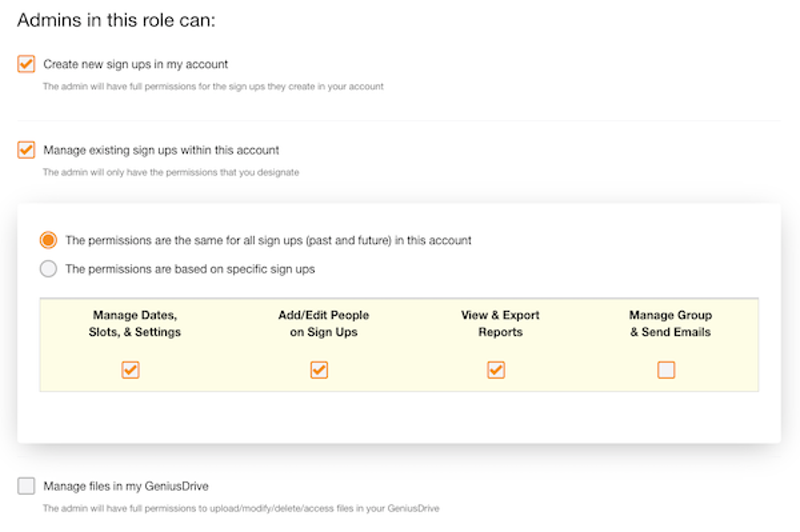The width and height of the screenshot is (800, 532).
Task: Click the 'Manage Group & Send Emails' column header
Action: point(670,323)
